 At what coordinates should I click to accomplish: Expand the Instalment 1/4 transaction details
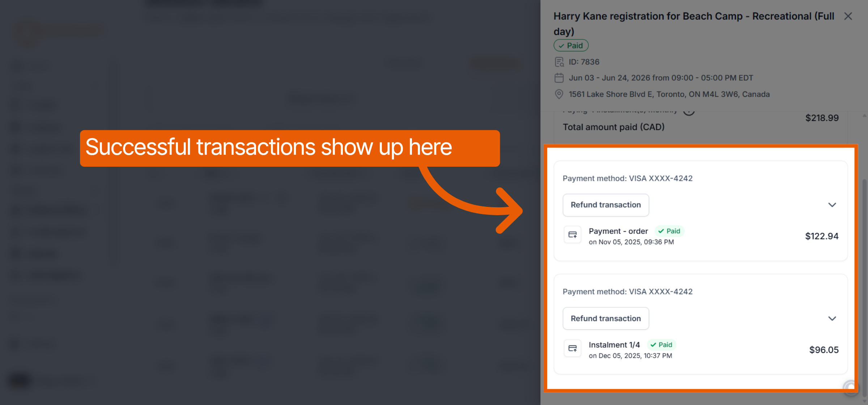coord(832,319)
